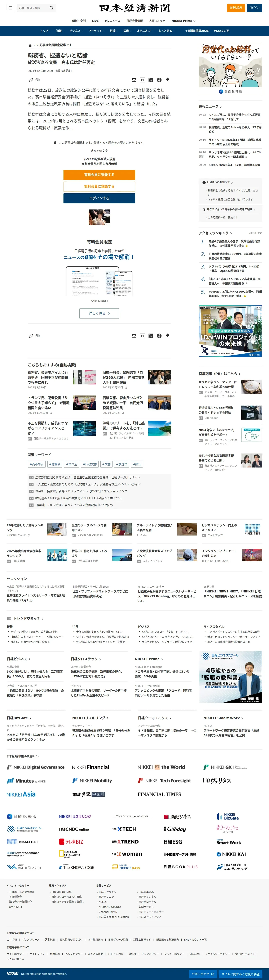The width and height of the screenshot is (269, 980).
Task: Open recommended article about 楽天モバイル
Action: 48,377
